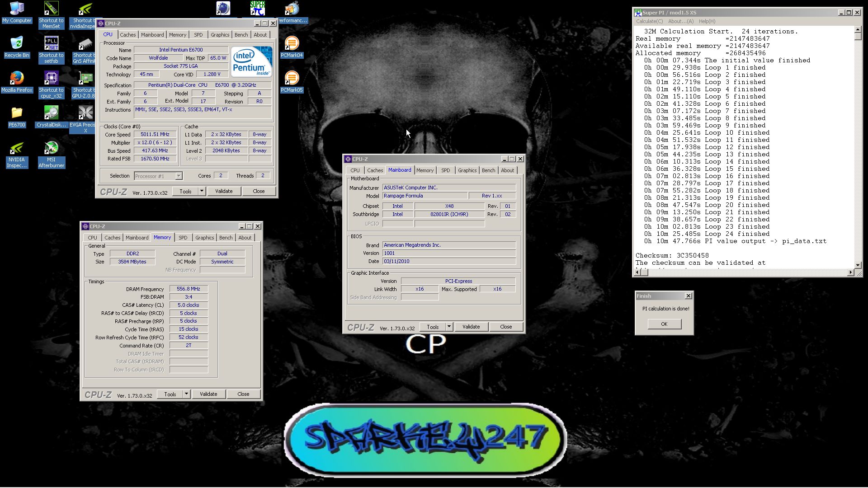868x488 pixels.
Task: Open the PCMark04 desktop icon
Action: 292,47
